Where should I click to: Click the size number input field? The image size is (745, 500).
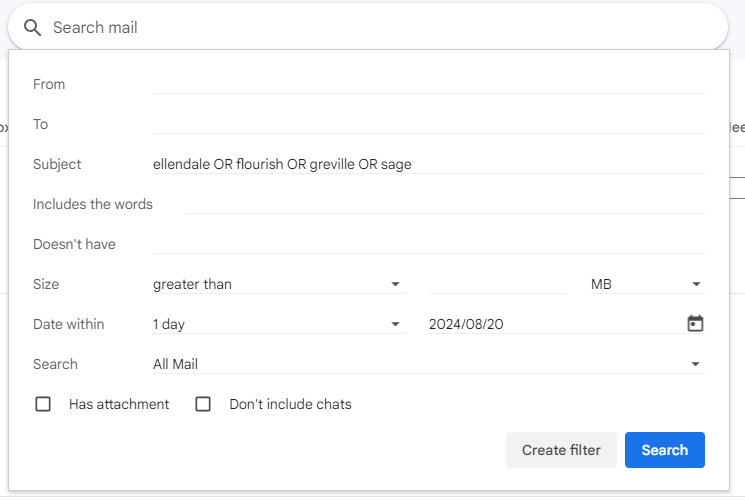tap(497, 284)
